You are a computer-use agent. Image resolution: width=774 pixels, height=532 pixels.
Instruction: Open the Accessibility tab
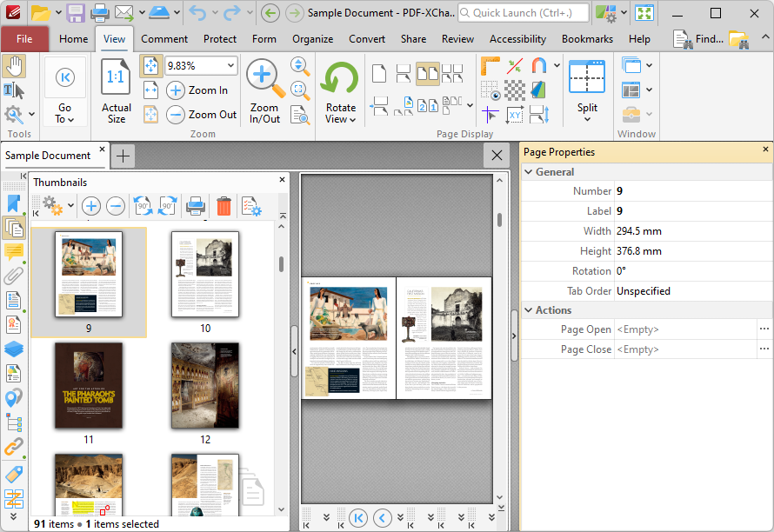[517, 39]
